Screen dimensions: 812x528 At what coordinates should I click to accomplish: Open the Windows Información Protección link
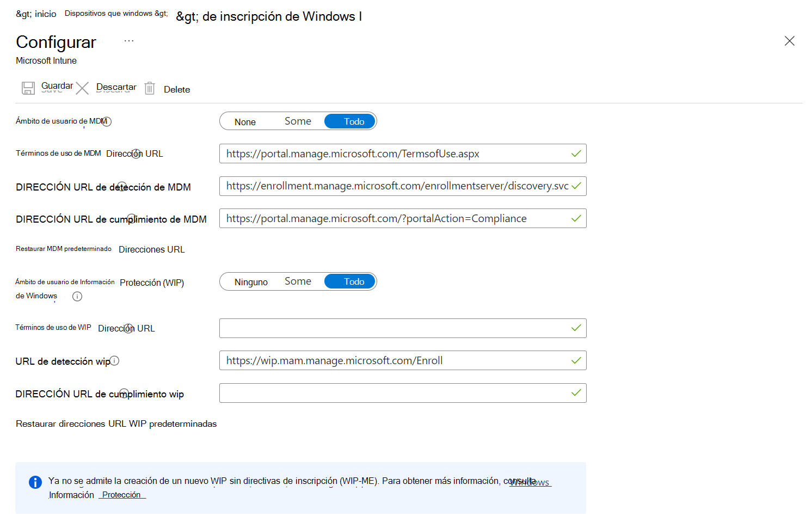(530, 482)
